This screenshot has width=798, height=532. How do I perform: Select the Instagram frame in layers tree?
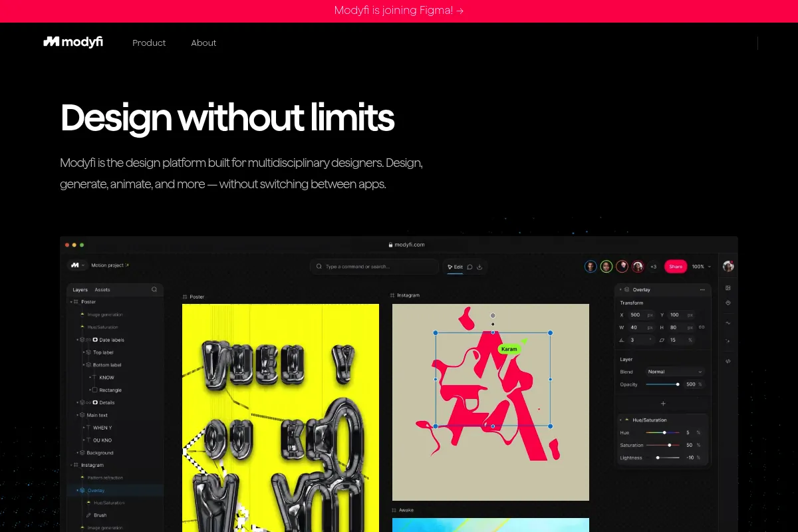pos(92,465)
